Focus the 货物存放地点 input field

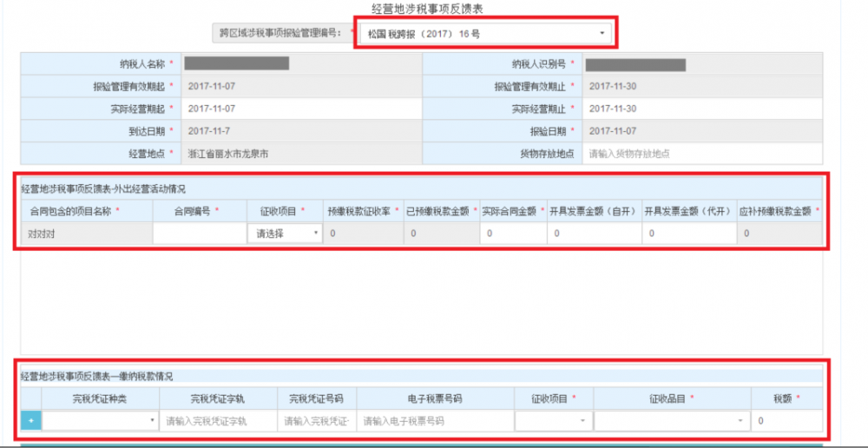pyautogui.click(x=701, y=153)
